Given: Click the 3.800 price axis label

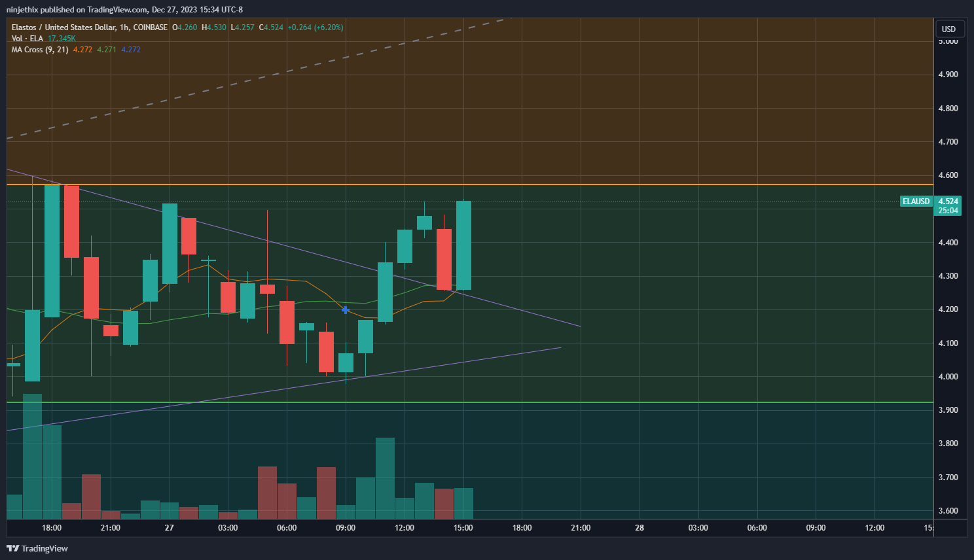Looking at the screenshot, I should click(948, 444).
